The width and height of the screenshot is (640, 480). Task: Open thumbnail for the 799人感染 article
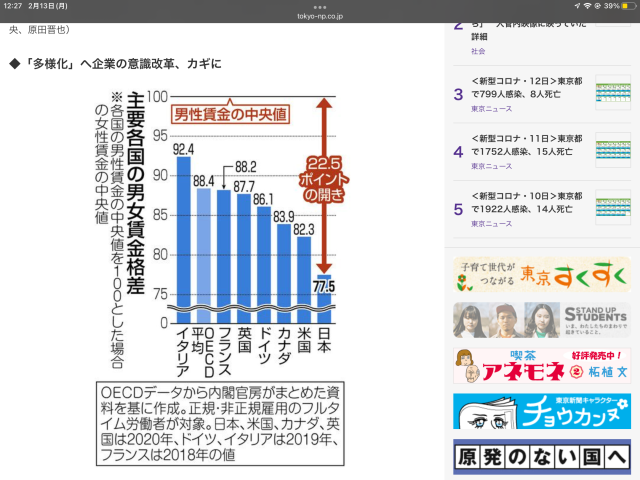pyautogui.click(x=612, y=95)
